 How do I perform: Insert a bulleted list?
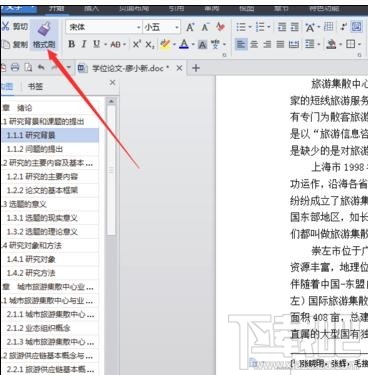pyautogui.click(x=241, y=27)
